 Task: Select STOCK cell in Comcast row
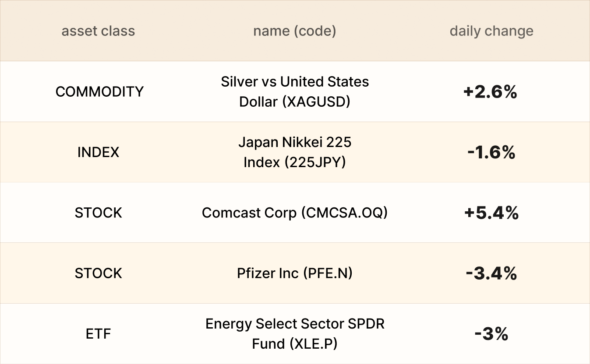coord(98,213)
